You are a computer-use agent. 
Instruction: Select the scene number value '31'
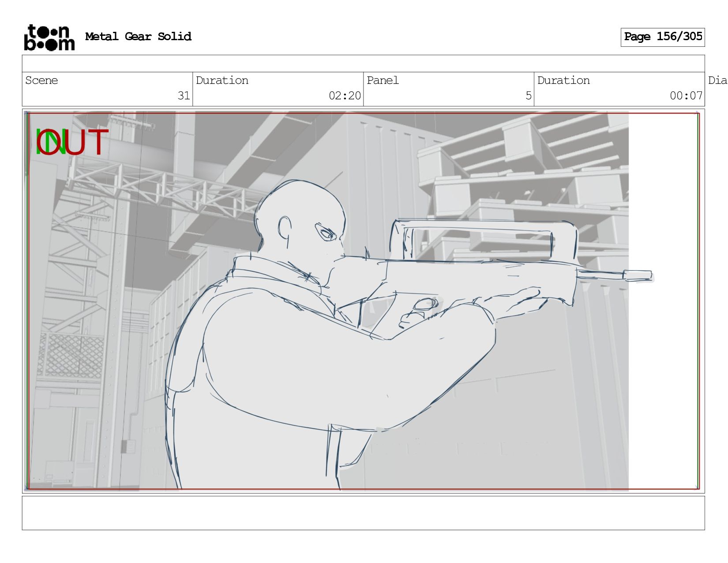tap(184, 96)
